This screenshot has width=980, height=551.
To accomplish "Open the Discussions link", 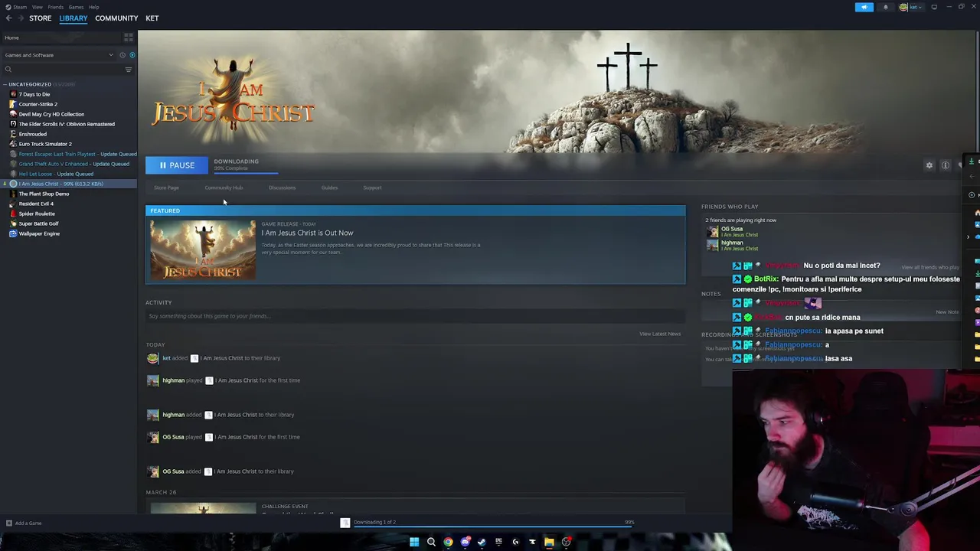I will coord(282,187).
